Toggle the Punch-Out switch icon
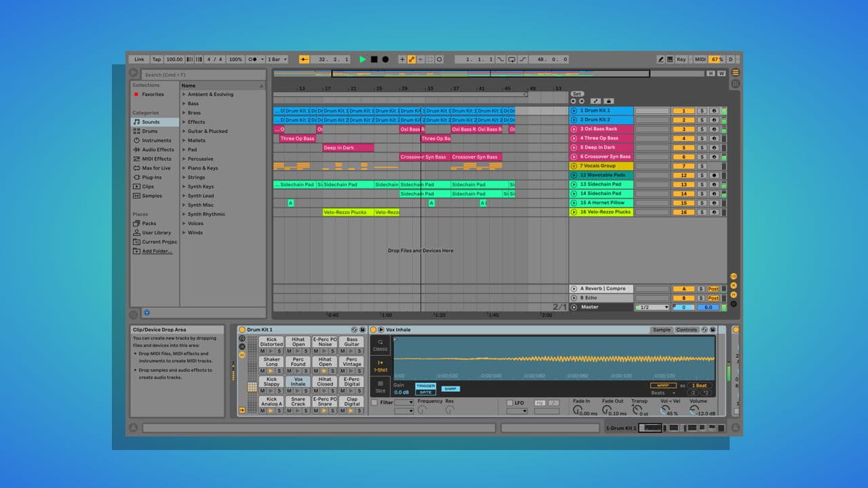 coord(522,60)
